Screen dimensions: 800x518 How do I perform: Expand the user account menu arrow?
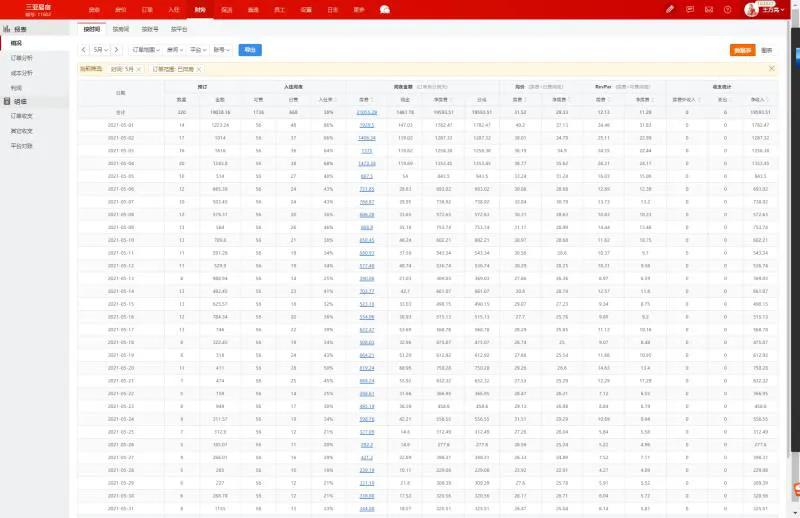(x=782, y=10)
